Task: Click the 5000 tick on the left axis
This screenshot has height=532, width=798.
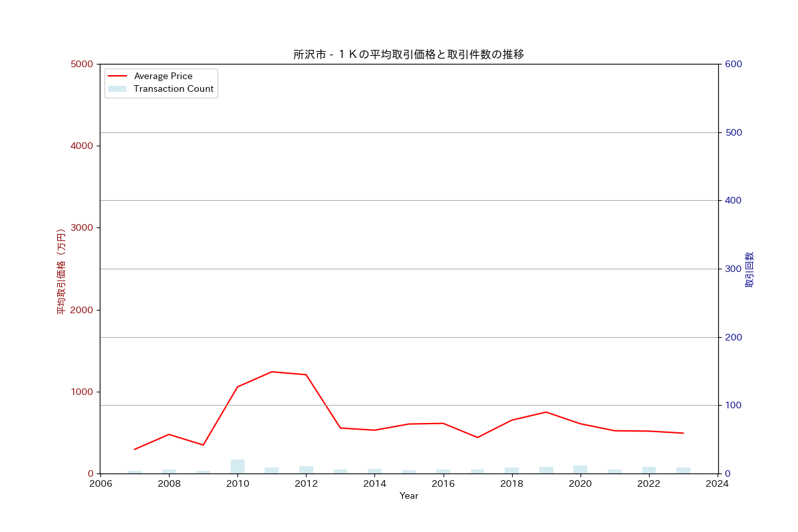Action: [81, 65]
